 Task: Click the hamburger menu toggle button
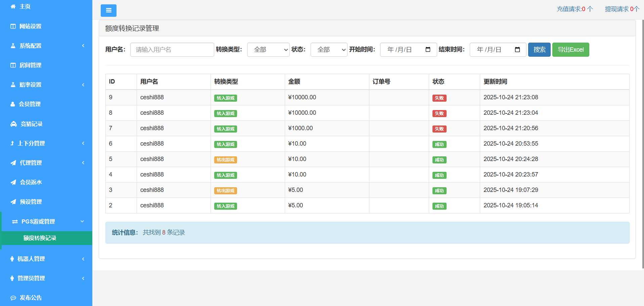point(108,10)
